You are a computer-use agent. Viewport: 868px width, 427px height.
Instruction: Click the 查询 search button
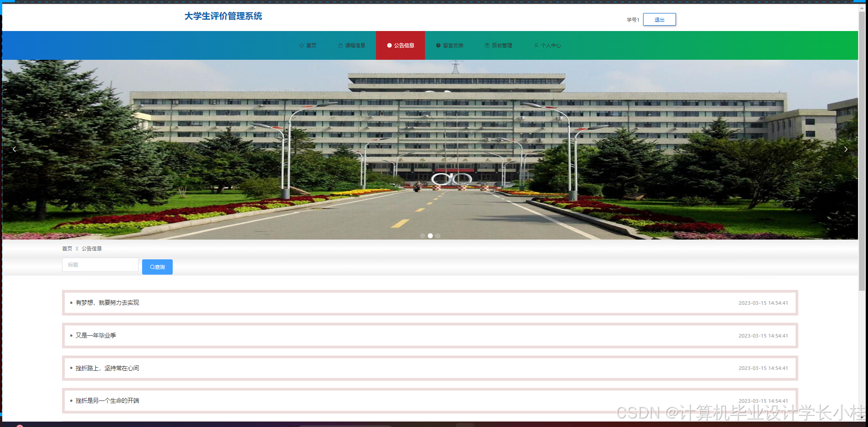coord(157,267)
